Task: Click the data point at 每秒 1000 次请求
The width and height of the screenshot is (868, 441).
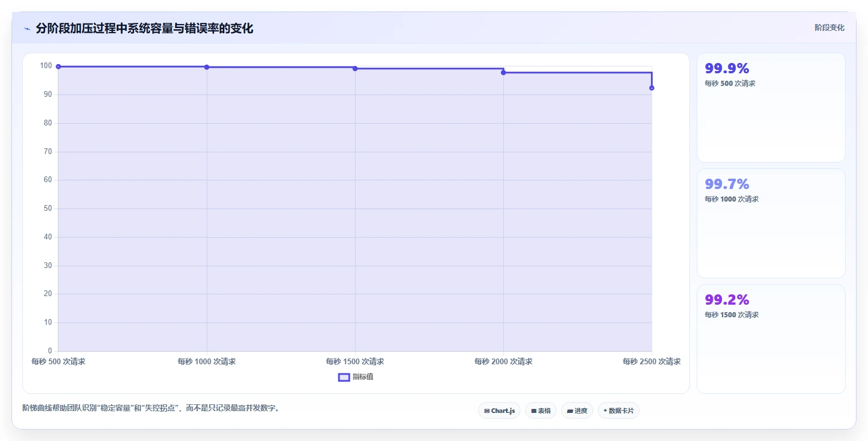Action: 207,67
